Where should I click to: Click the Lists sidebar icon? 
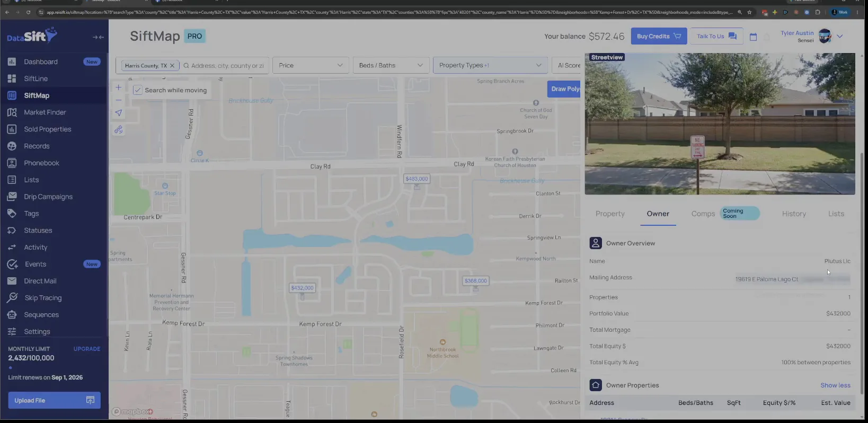click(x=12, y=180)
